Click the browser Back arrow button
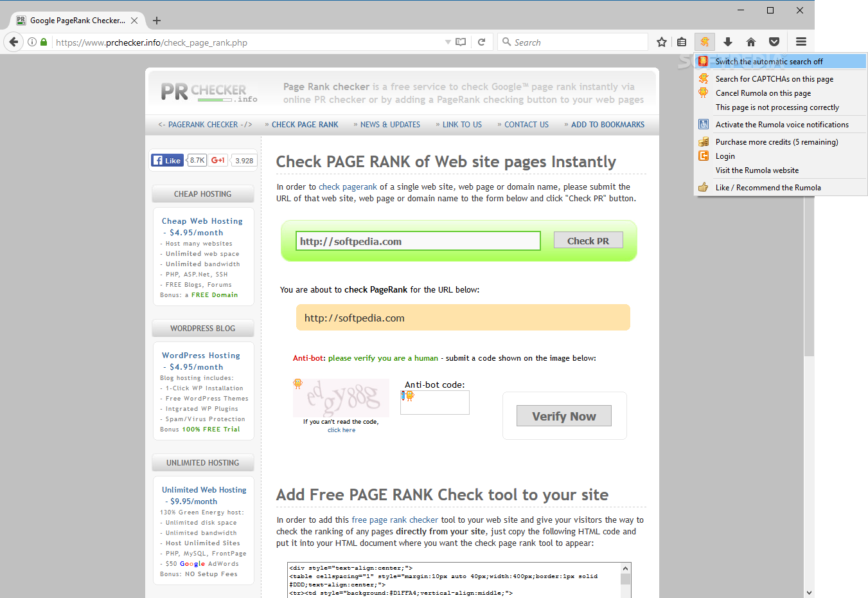 pos(13,42)
